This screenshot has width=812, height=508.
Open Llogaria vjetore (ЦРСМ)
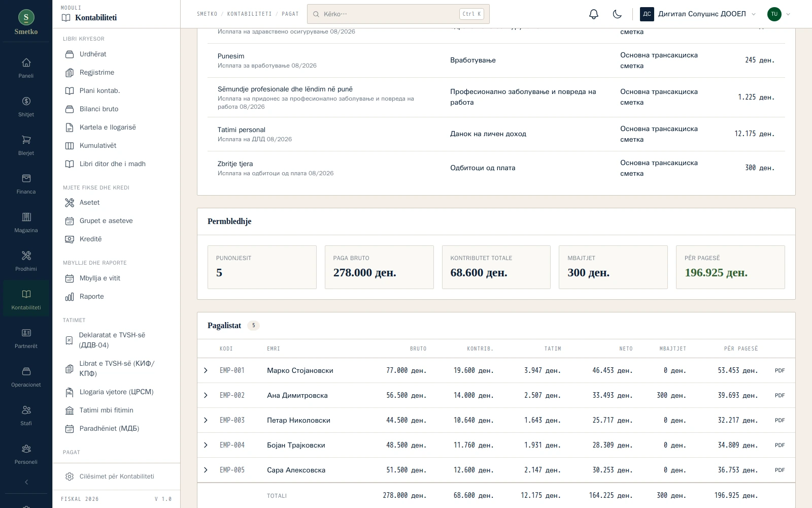116,392
